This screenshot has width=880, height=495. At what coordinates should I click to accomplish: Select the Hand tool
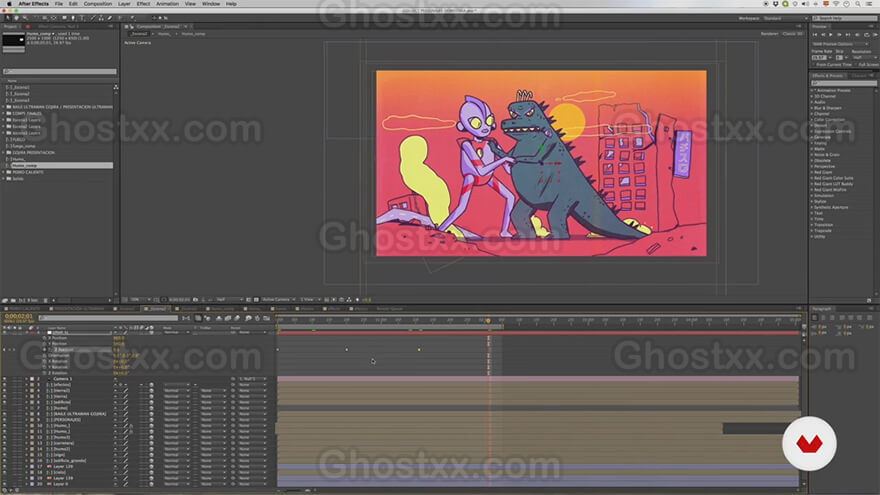pos(16,18)
